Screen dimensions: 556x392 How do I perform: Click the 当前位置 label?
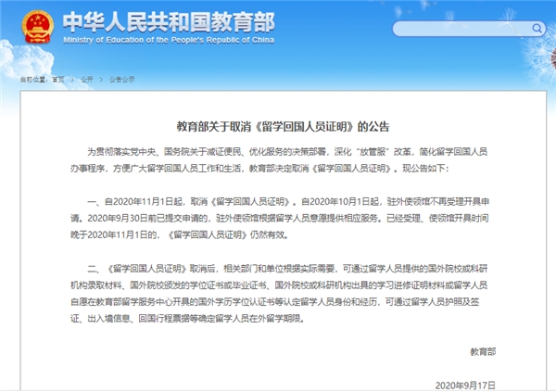coord(33,80)
